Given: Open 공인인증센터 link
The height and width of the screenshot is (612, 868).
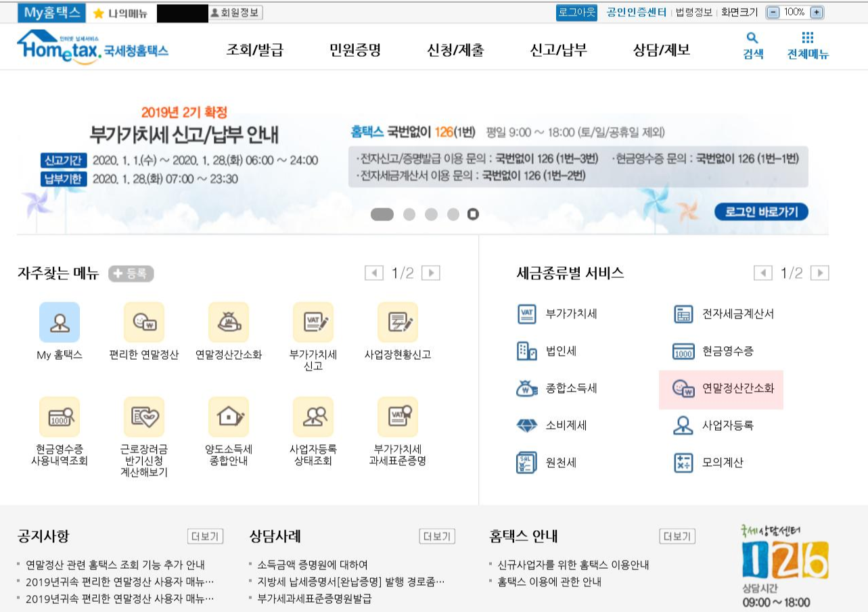Looking at the screenshot, I should (x=637, y=12).
